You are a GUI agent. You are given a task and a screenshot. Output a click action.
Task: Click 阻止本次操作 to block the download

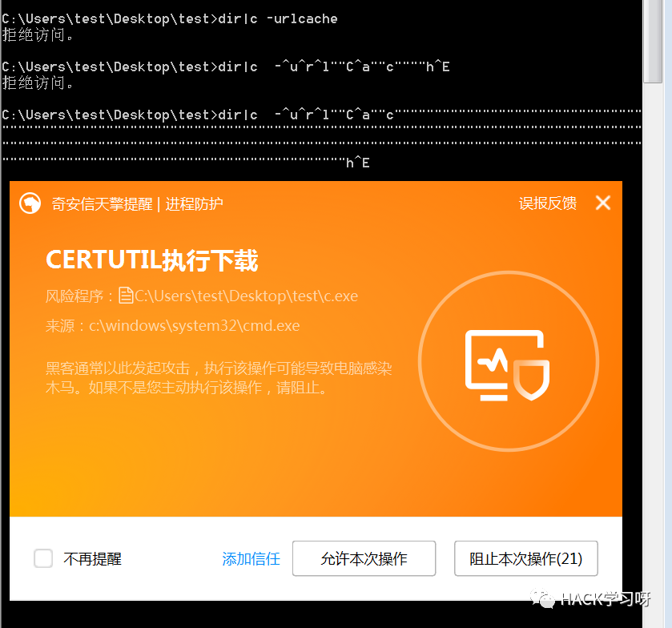click(x=525, y=558)
